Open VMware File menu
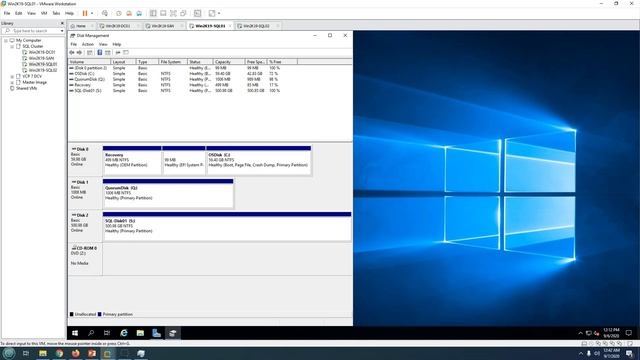This screenshot has width=640, height=360. [7, 13]
